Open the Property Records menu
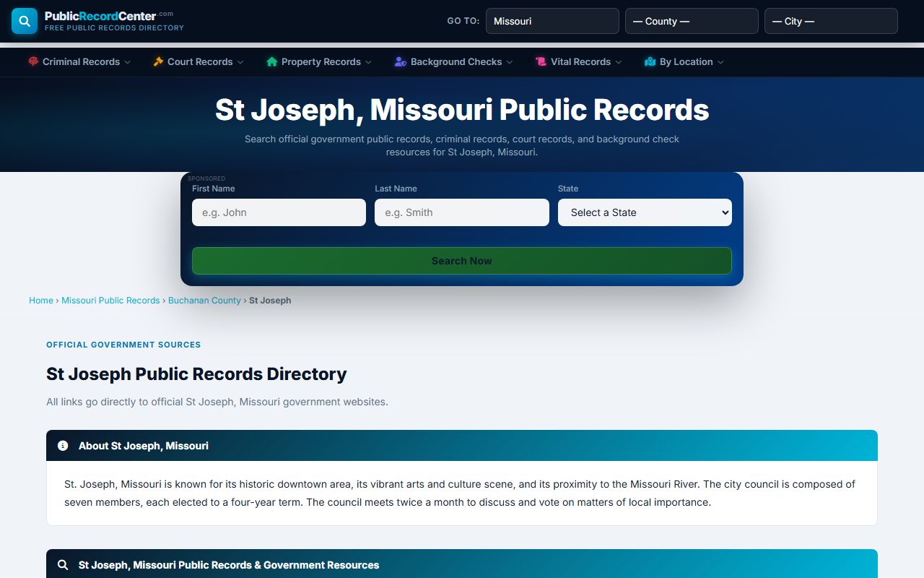Screen dimensions: 924x578 point(319,62)
